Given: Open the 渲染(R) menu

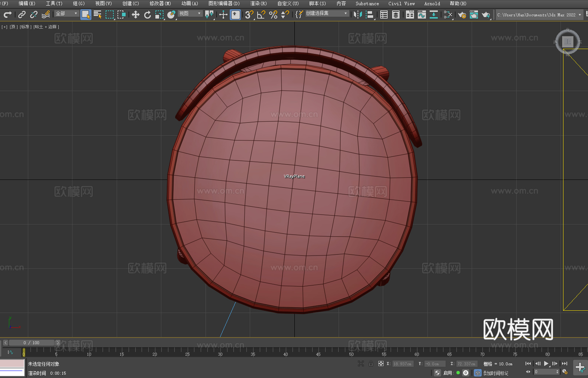Looking at the screenshot, I should click(258, 3).
